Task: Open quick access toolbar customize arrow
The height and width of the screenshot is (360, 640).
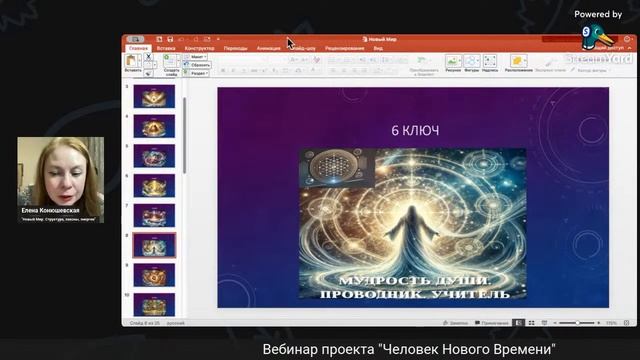Action: click(x=218, y=39)
